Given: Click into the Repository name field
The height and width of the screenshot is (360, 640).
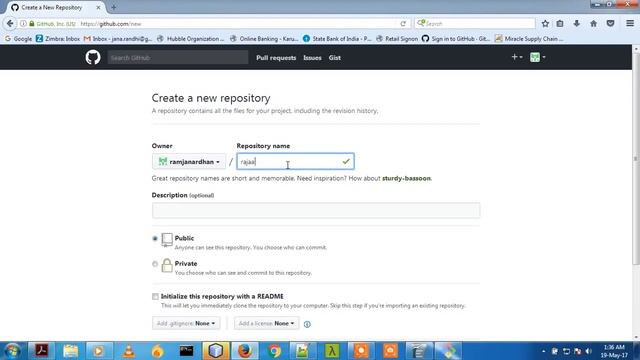Looking at the screenshot, I should (296, 162).
